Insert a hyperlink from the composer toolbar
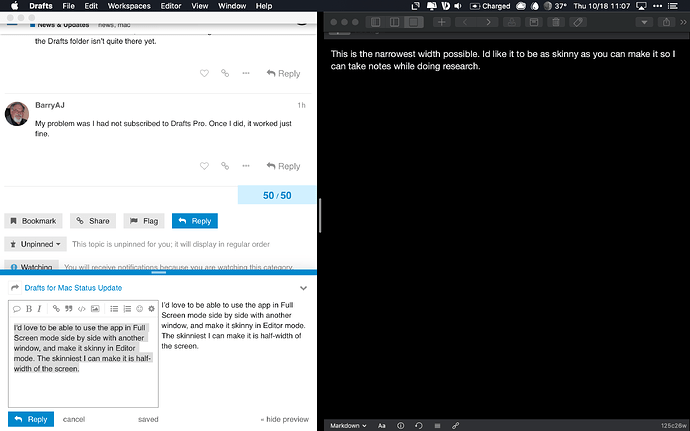The width and height of the screenshot is (690, 431). tap(56, 309)
